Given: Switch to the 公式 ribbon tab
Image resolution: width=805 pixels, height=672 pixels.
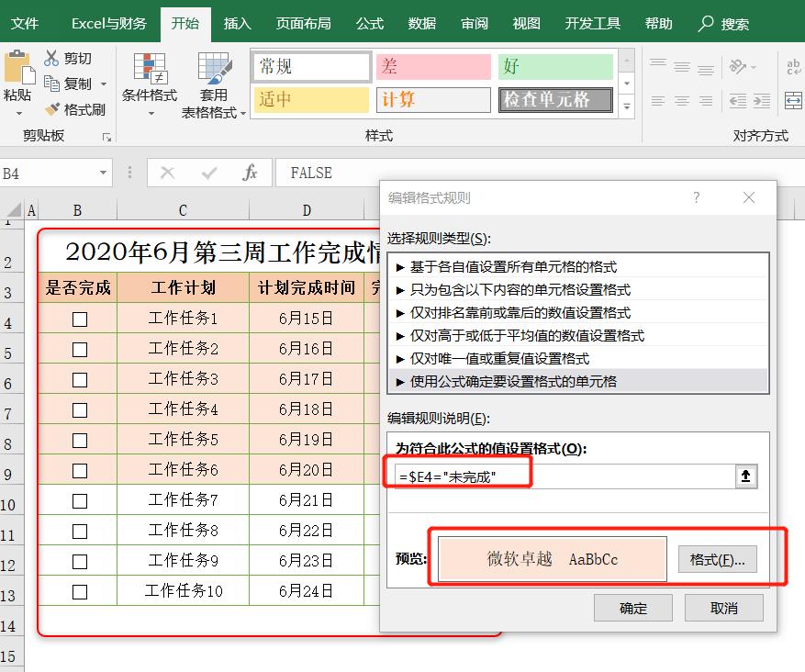Looking at the screenshot, I should [369, 25].
